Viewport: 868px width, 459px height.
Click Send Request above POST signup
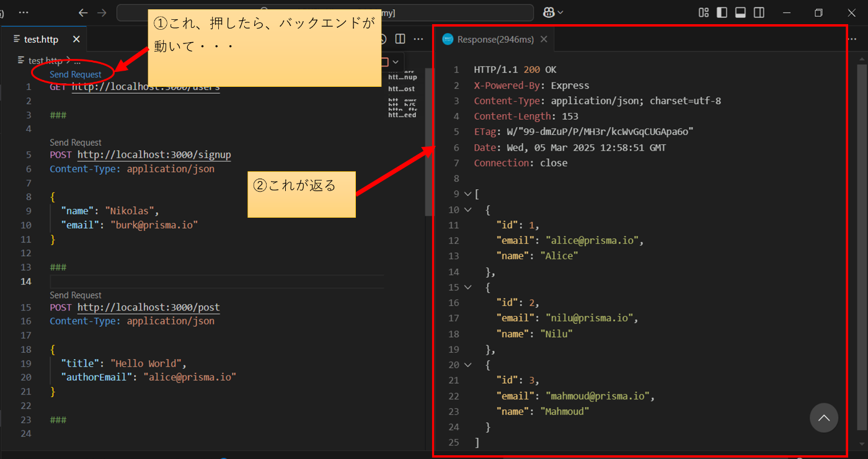76,143
